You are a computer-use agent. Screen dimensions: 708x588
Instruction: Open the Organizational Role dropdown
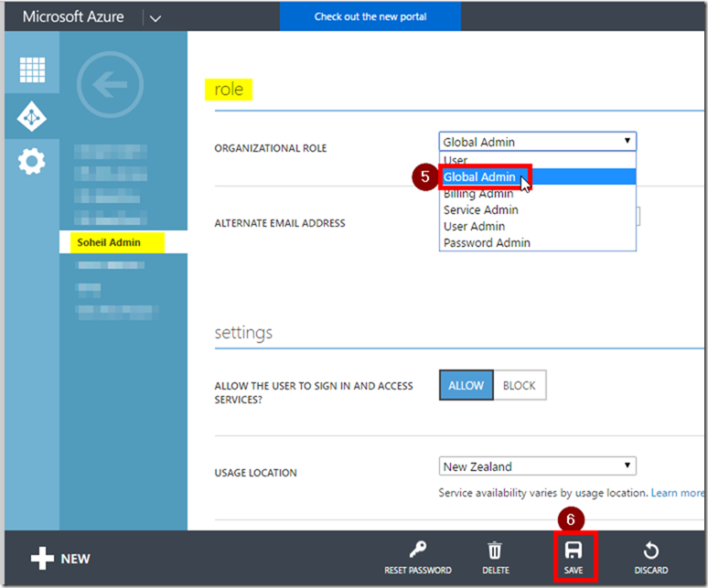click(x=537, y=142)
